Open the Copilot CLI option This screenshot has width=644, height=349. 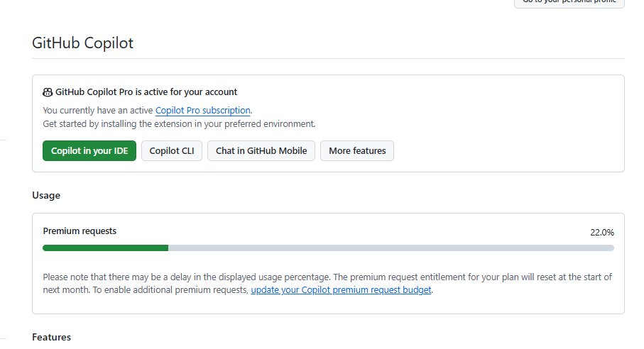(172, 151)
